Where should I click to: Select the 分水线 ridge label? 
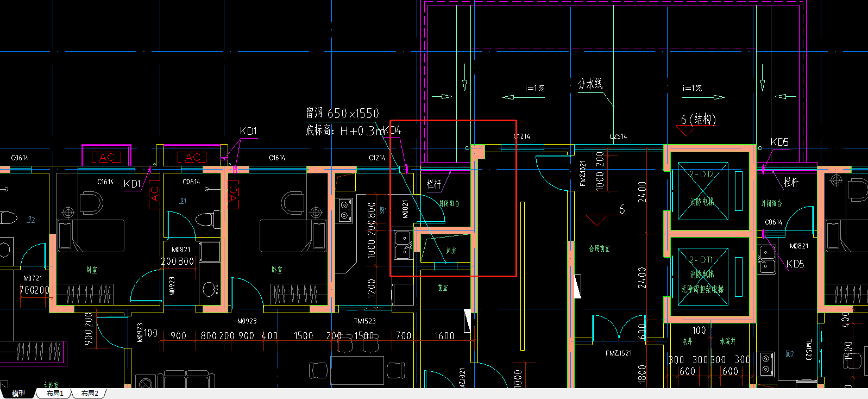click(590, 84)
